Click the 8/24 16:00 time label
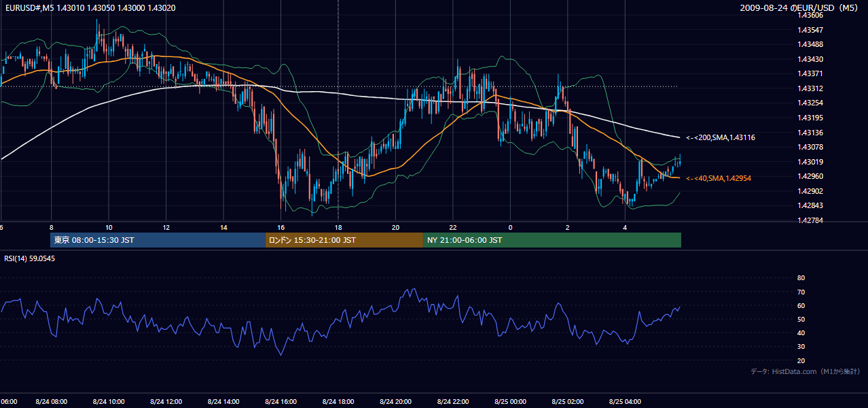 tap(281, 402)
